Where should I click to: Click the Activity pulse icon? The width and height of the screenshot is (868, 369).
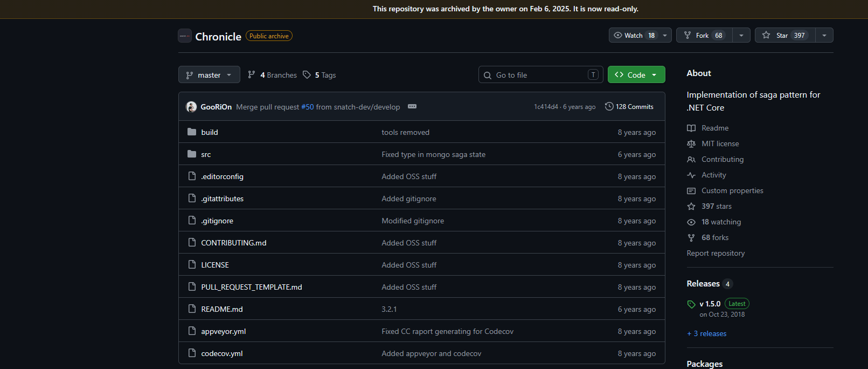[691, 175]
